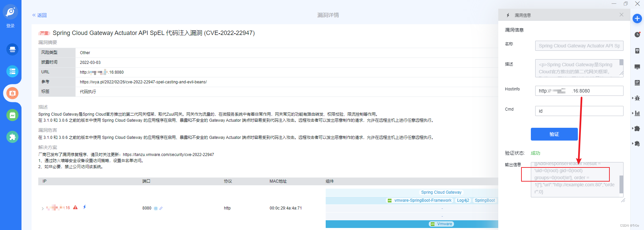The image size is (644, 230).
Task: Click the 组件 column header
Action: (x=330, y=181)
